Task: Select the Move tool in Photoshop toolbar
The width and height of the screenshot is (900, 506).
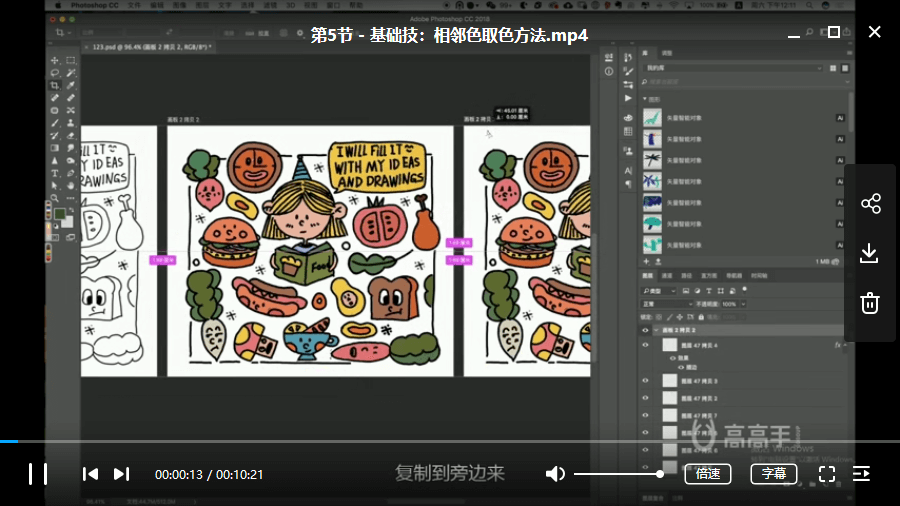Action: (x=55, y=60)
